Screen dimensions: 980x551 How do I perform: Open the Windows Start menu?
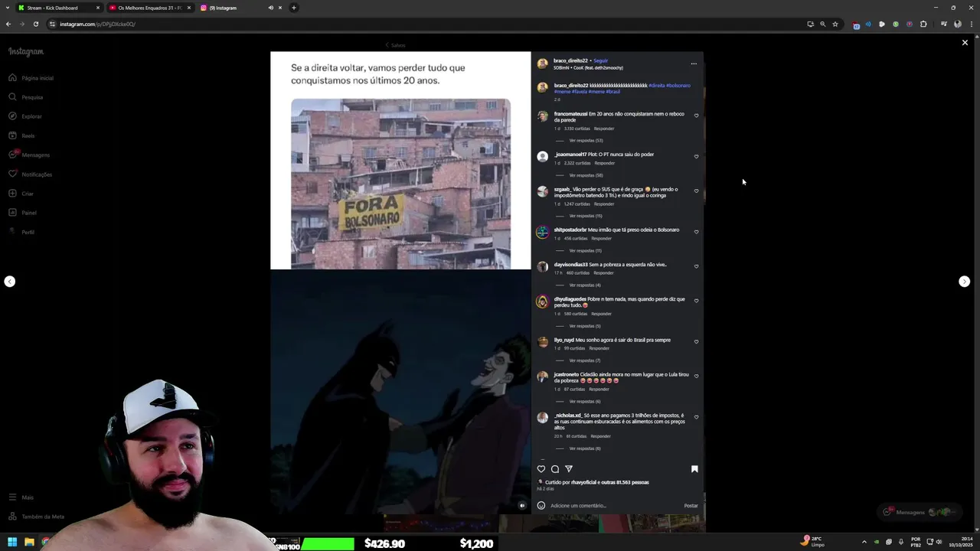(12, 542)
